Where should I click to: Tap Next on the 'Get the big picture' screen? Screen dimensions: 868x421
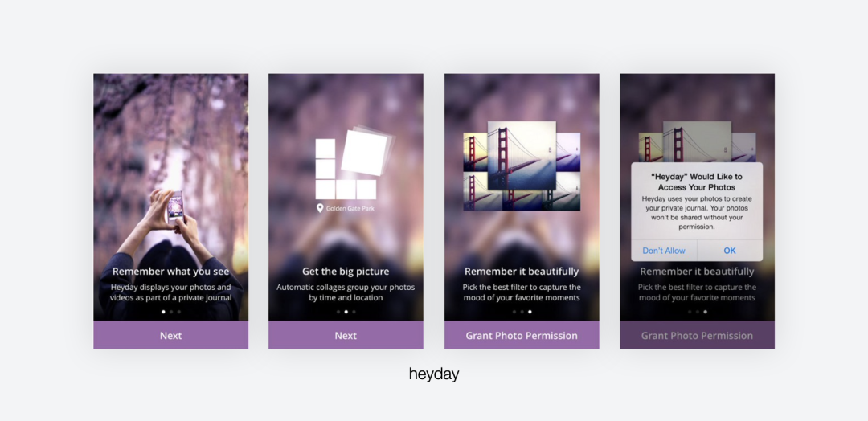(346, 335)
